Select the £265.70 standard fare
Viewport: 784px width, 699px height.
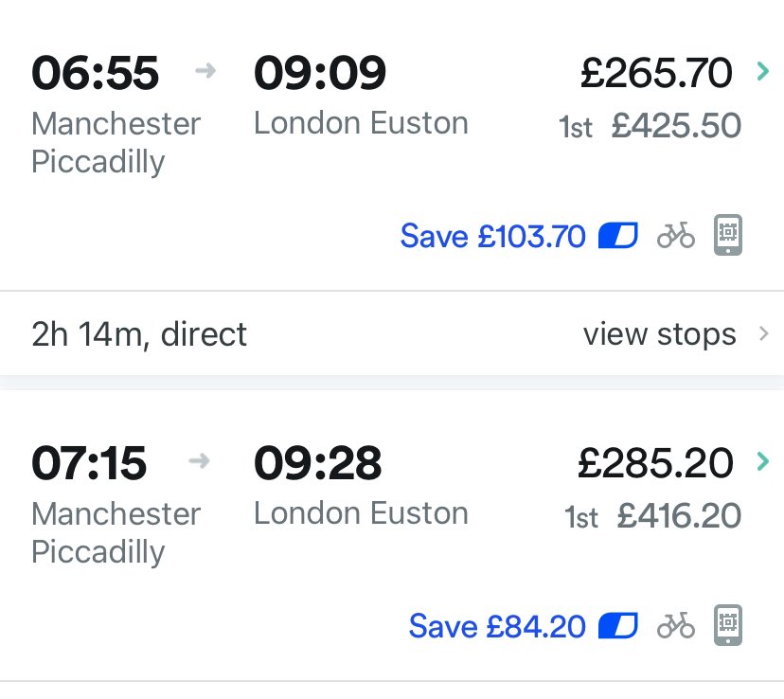pos(656,72)
